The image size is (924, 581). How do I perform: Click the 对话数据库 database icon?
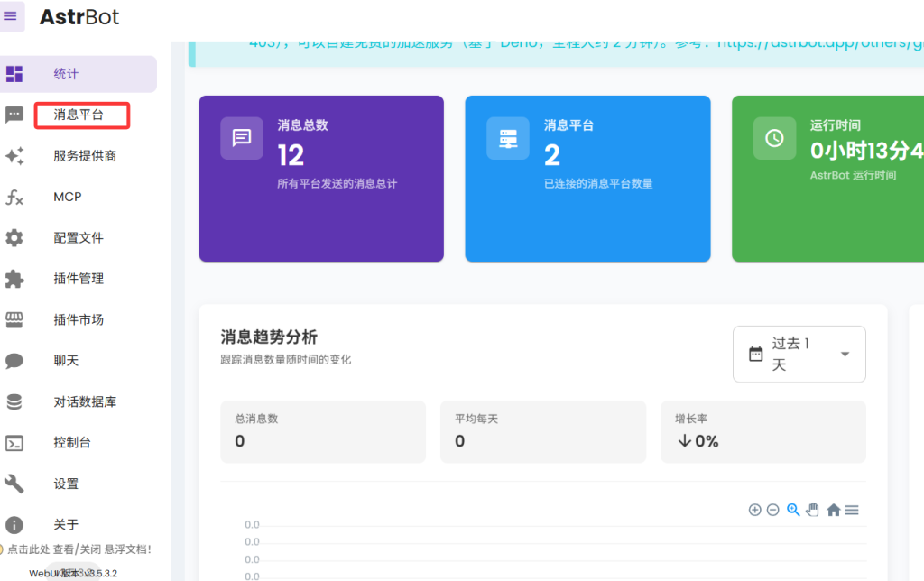[14, 401]
